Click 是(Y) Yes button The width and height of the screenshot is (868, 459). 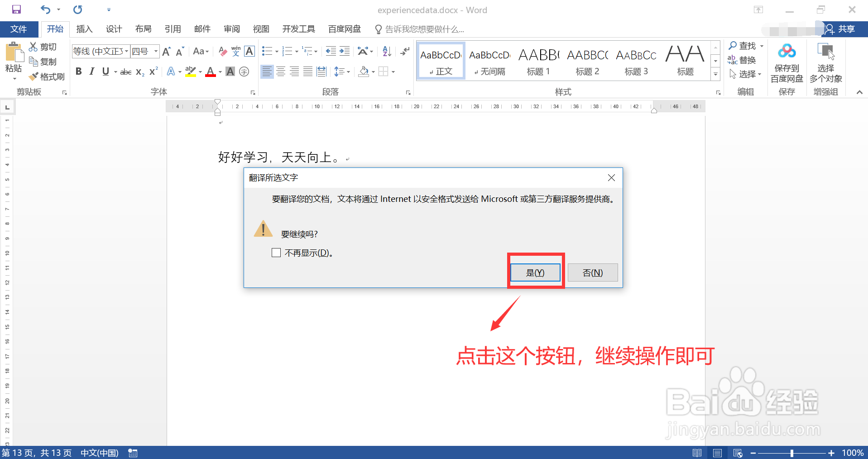coord(535,273)
